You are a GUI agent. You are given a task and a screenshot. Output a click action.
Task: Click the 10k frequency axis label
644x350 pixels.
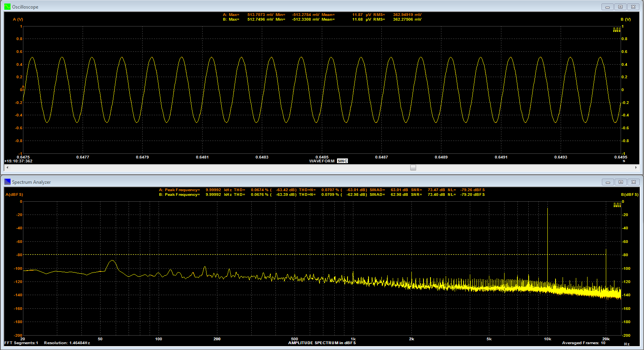coord(547,339)
